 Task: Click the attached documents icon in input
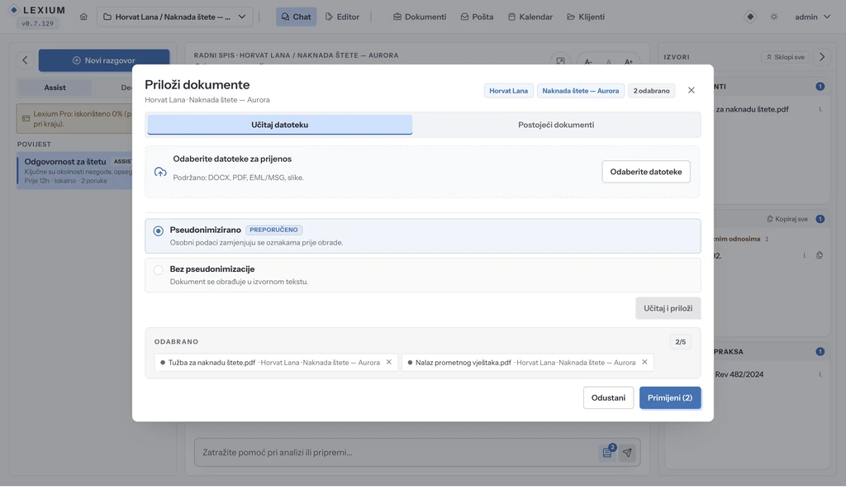(607, 452)
